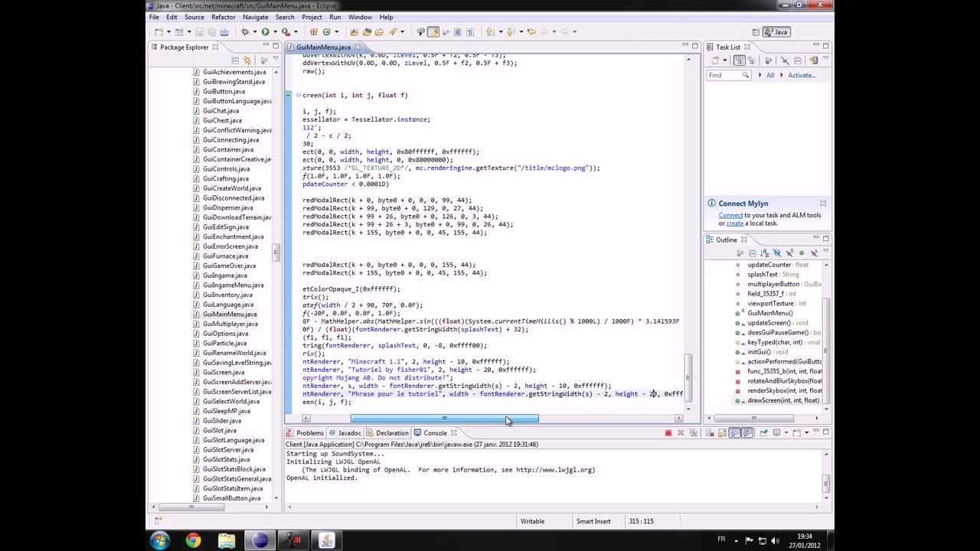Collapse All in Package Explorer toolbar
This screenshot has height=551, width=980.
236,60
